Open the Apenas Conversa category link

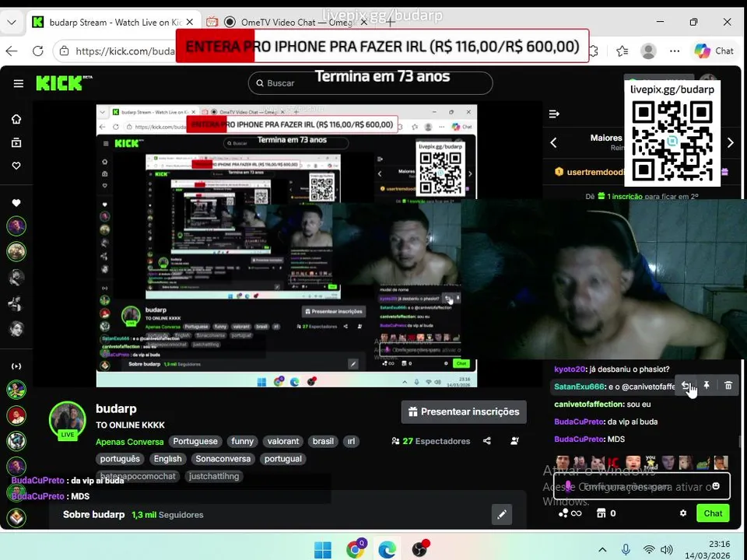pyautogui.click(x=130, y=442)
